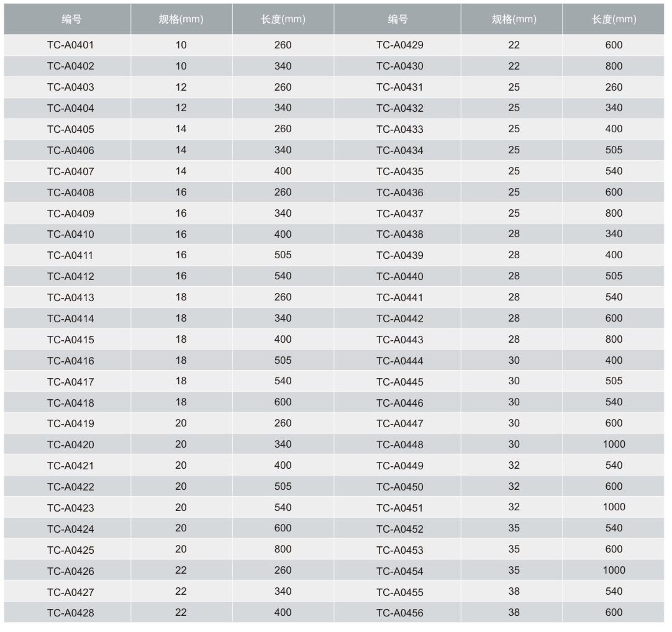Viewport: 672px width, 632px height.
Task: Select code TC-A0437 in the table
Action: (x=399, y=214)
